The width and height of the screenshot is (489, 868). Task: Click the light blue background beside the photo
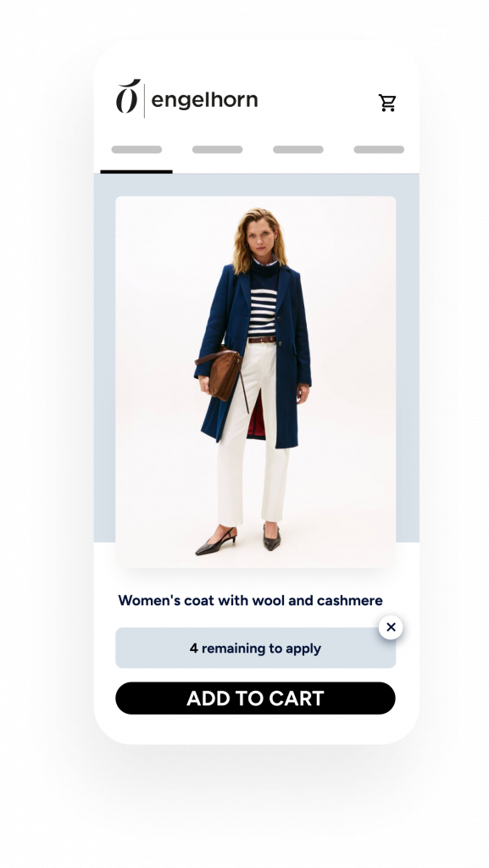(104, 359)
